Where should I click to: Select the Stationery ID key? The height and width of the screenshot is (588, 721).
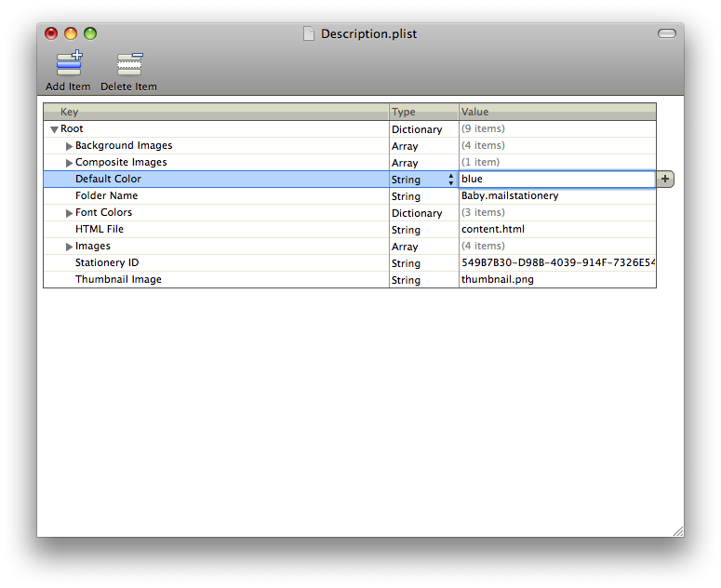pos(107,262)
